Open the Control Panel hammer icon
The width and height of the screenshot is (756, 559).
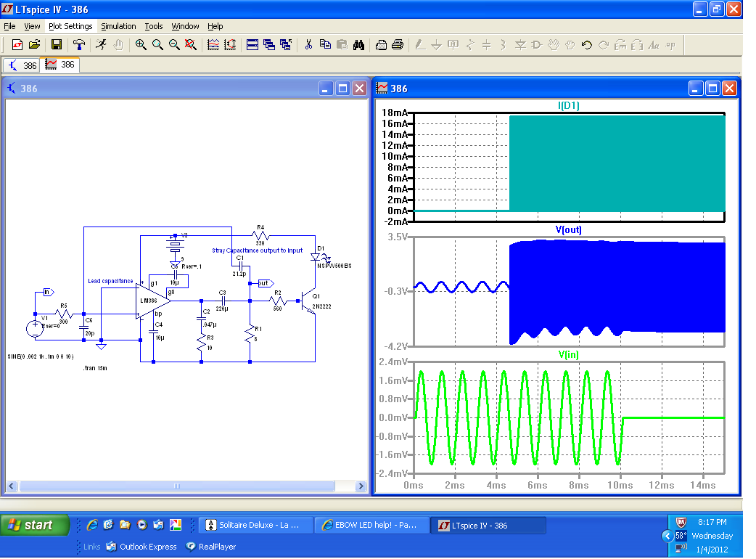coord(79,45)
